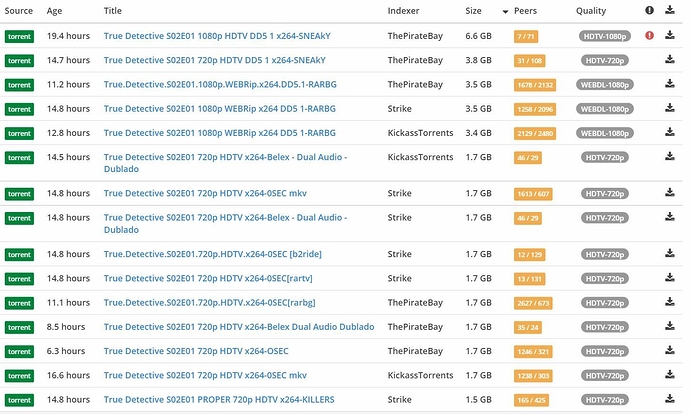690x414 pixels.
Task: Click the red warning icon on first row
Action: click(650, 35)
